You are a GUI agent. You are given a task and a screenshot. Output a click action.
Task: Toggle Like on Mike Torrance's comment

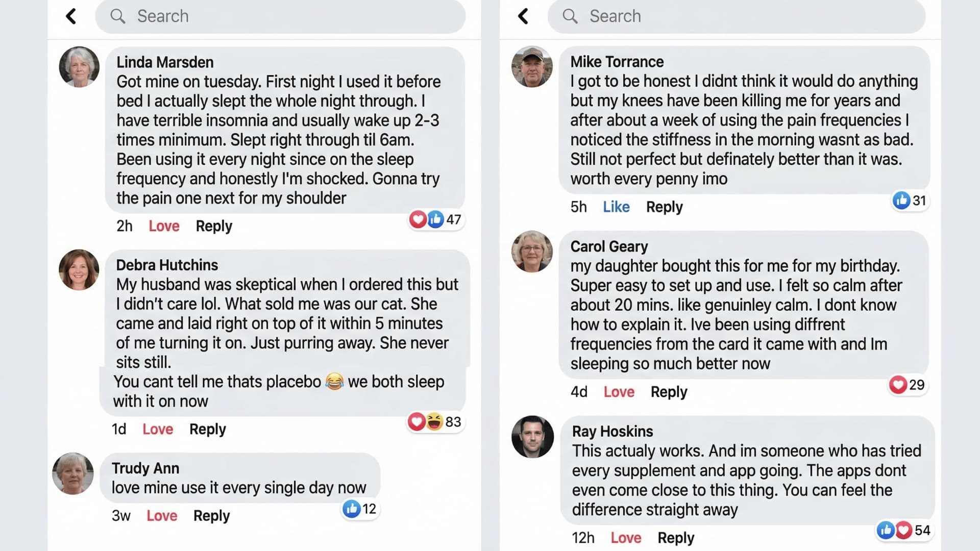click(x=616, y=207)
